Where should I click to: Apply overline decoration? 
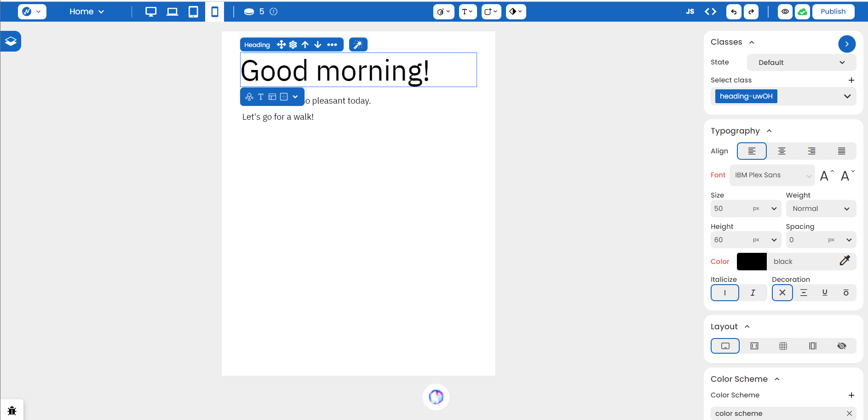tap(846, 293)
